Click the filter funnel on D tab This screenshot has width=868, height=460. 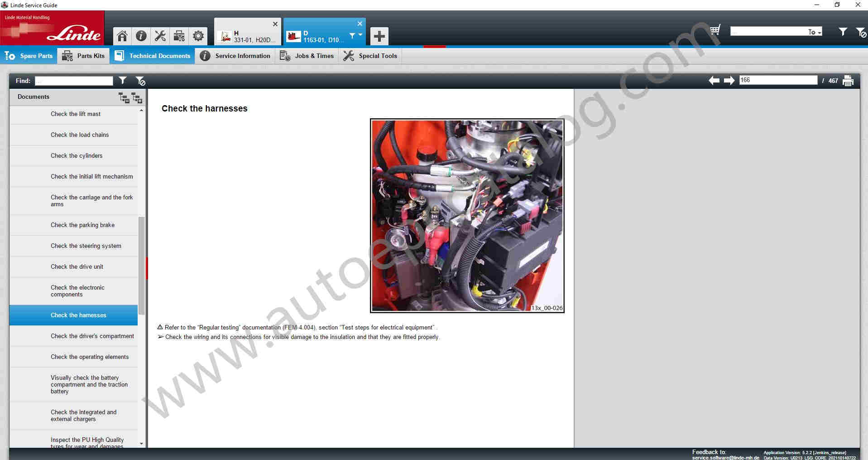click(x=352, y=36)
